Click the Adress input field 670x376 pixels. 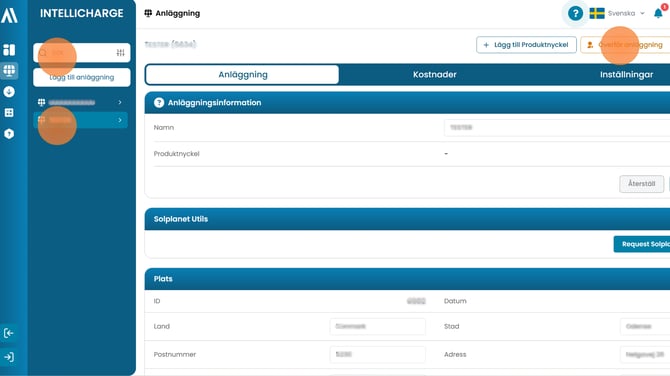point(645,355)
